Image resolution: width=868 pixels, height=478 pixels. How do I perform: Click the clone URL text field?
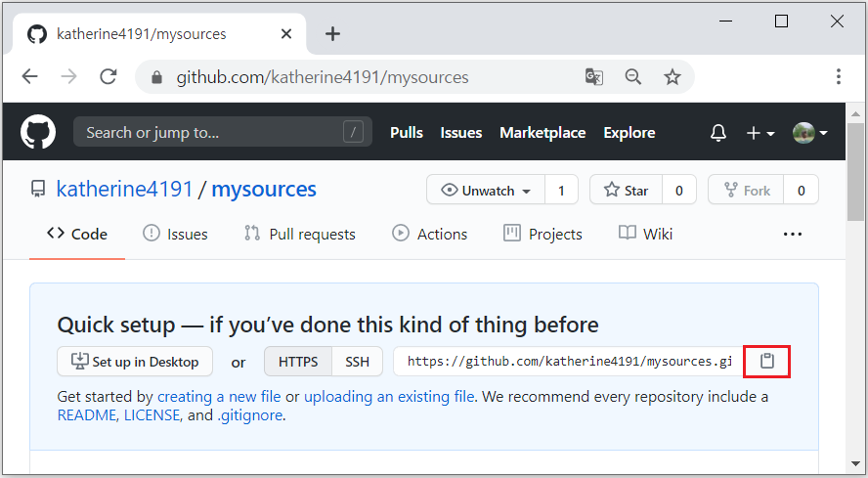pyautogui.click(x=569, y=361)
